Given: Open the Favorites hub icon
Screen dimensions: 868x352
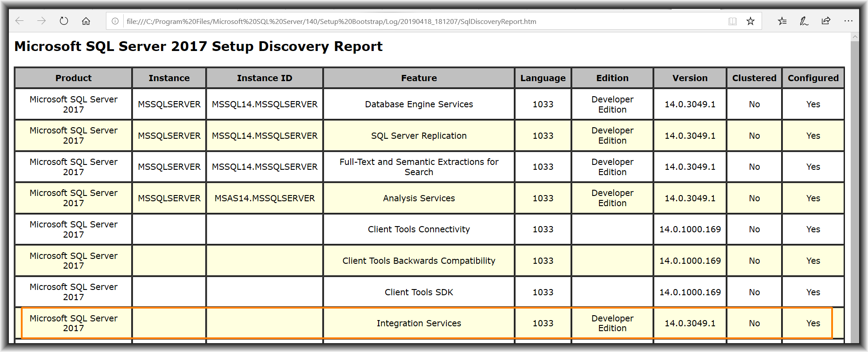Looking at the screenshot, I should click(x=782, y=21).
